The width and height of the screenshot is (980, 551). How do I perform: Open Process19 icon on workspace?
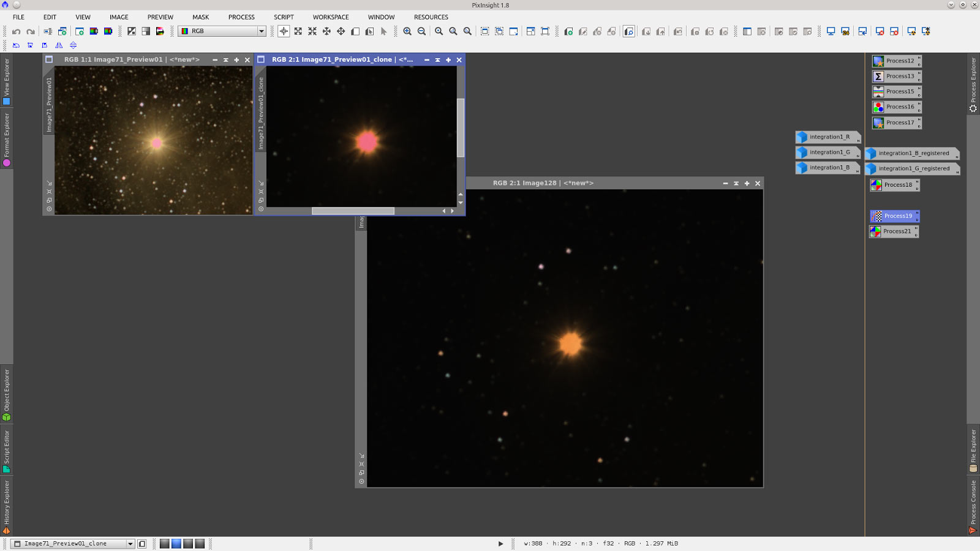click(x=895, y=216)
